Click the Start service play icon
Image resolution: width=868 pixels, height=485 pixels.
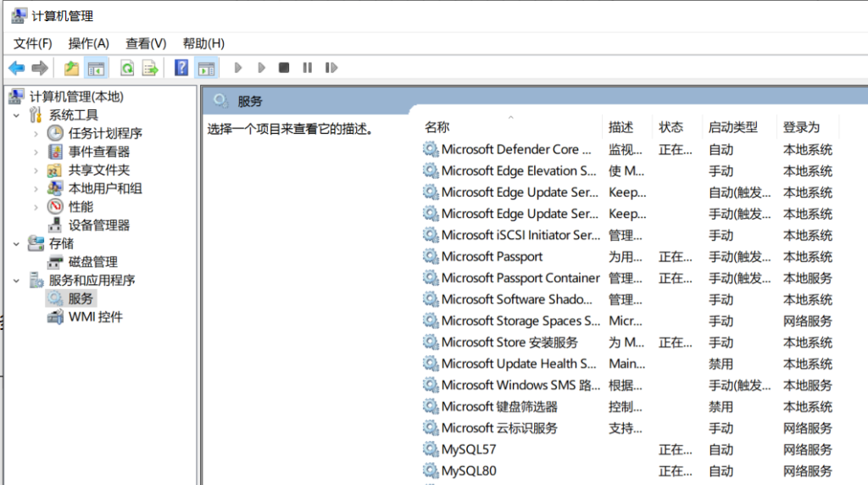[238, 68]
